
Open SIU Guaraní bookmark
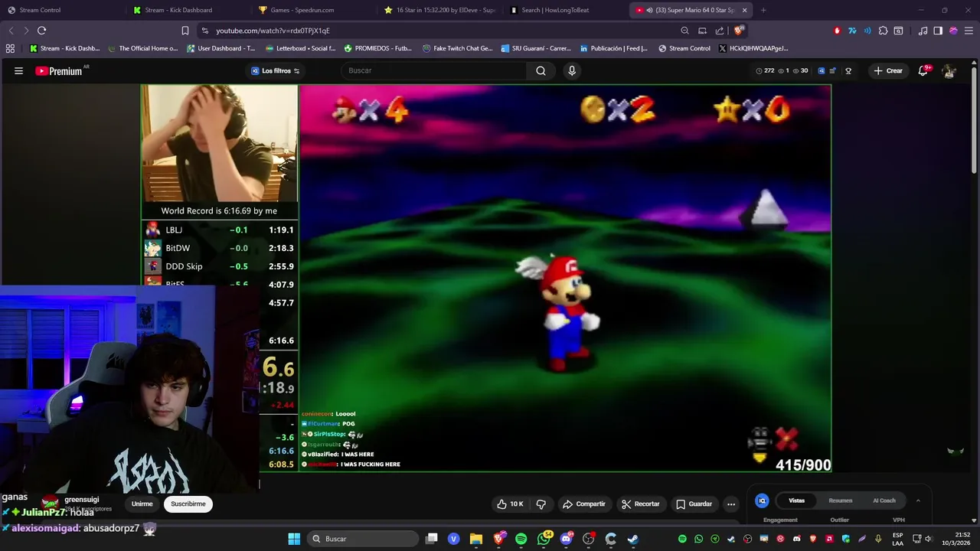(536, 48)
